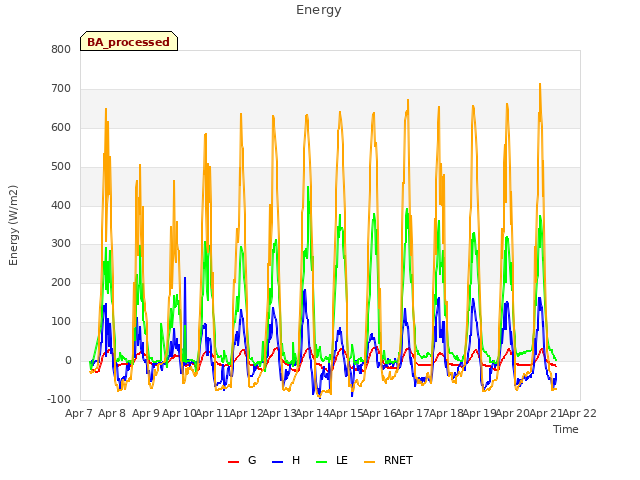Click the orange RNET legend swatch

click(369, 461)
